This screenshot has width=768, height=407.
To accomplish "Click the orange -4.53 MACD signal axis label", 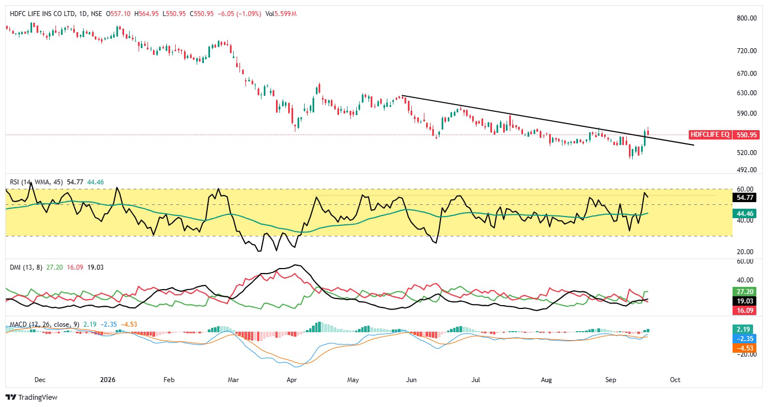I will [x=745, y=348].
